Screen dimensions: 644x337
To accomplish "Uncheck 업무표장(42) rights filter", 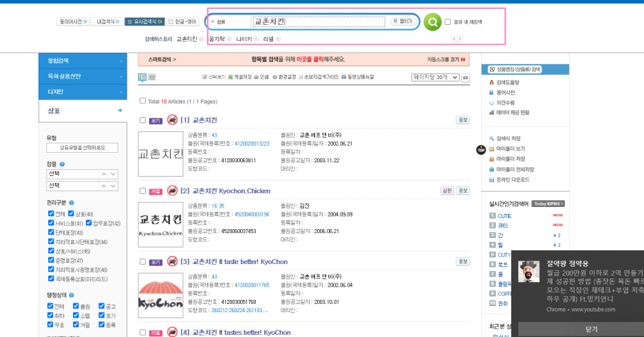I will pos(89,223).
